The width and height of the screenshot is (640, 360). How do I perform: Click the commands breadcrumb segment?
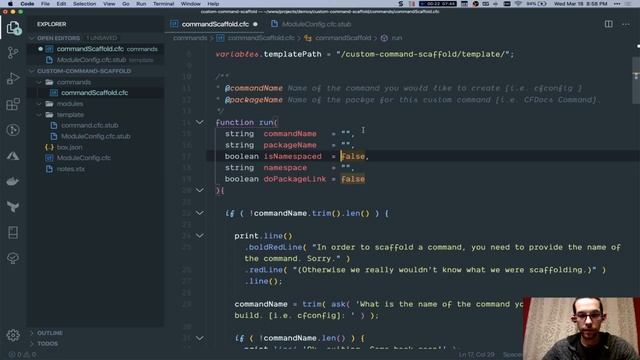(x=190, y=38)
